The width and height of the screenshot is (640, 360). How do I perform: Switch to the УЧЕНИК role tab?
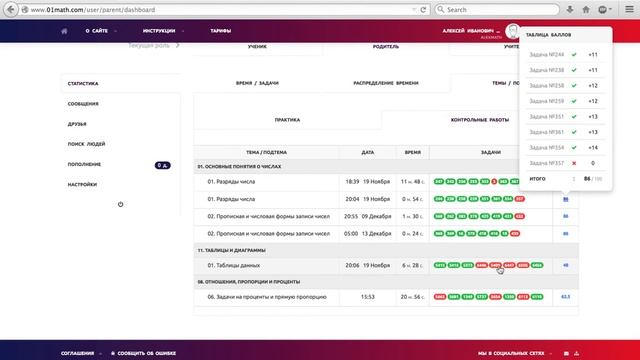click(257, 47)
